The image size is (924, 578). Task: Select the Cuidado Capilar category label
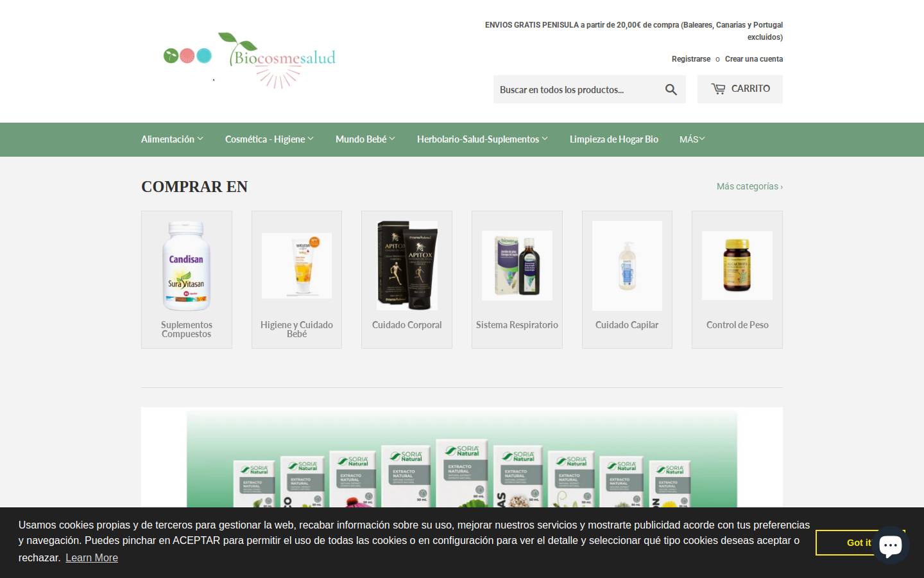click(x=627, y=325)
